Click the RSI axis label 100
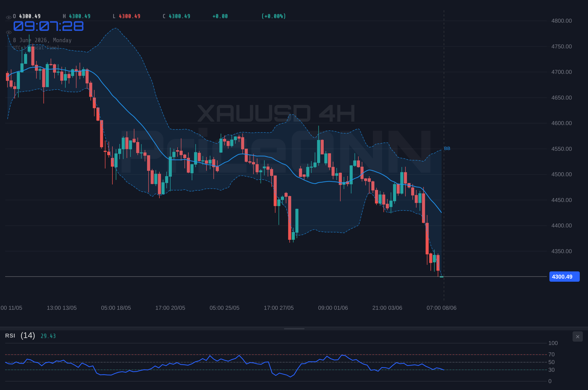The height and width of the screenshot is (390, 588). 553,343
